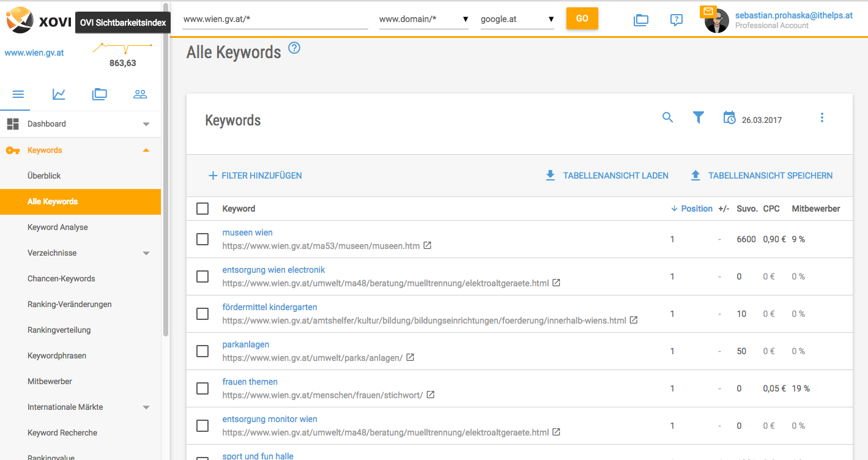Open Rankingverteilung in sidebar

(x=59, y=330)
